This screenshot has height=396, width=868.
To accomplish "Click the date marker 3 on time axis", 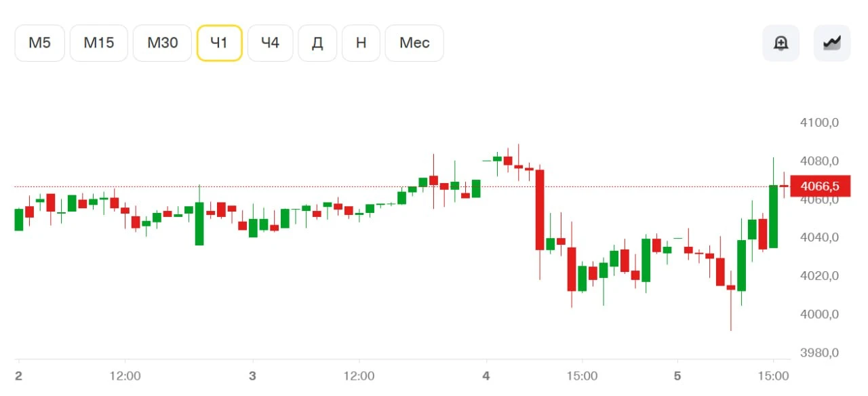I will 252,376.
